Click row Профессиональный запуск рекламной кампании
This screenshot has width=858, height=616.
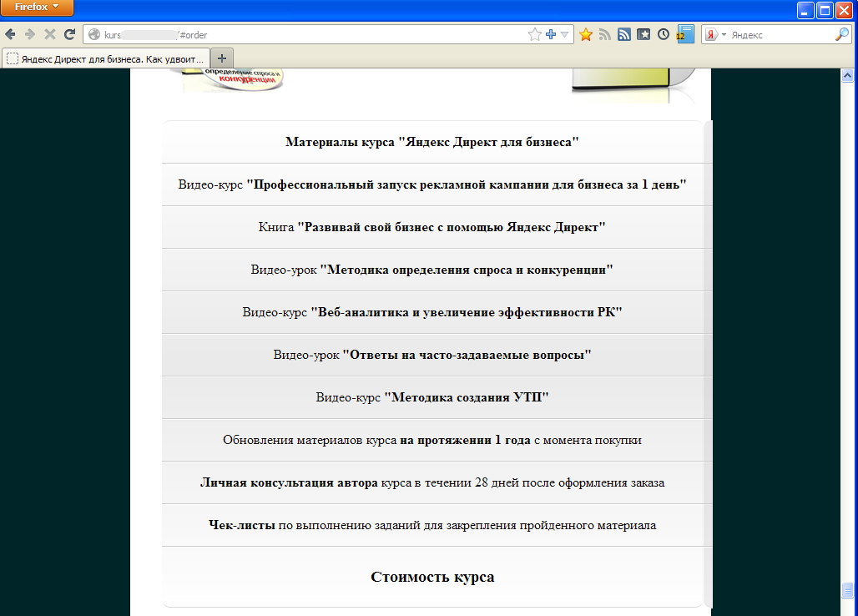(432, 184)
